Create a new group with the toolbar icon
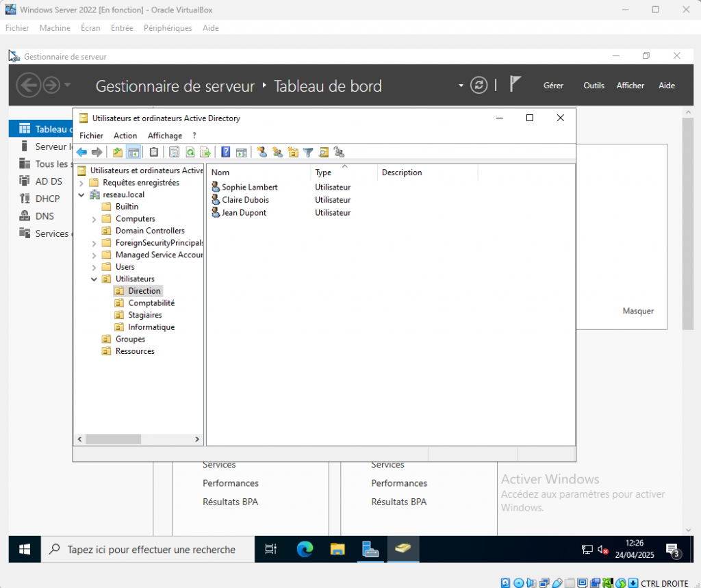Image resolution: width=701 pixels, height=588 pixels. click(277, 152)
